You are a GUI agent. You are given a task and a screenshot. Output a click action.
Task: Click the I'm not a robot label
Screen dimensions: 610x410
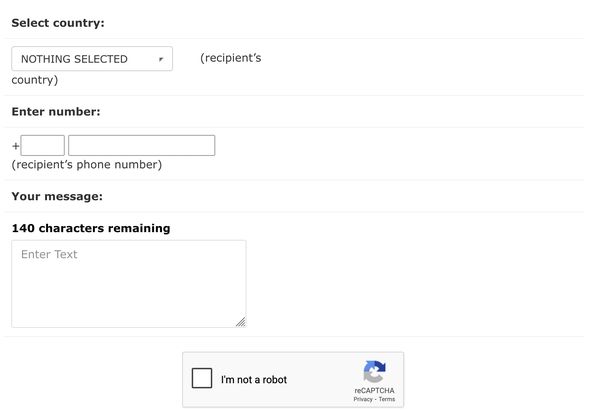click(254, 380)
